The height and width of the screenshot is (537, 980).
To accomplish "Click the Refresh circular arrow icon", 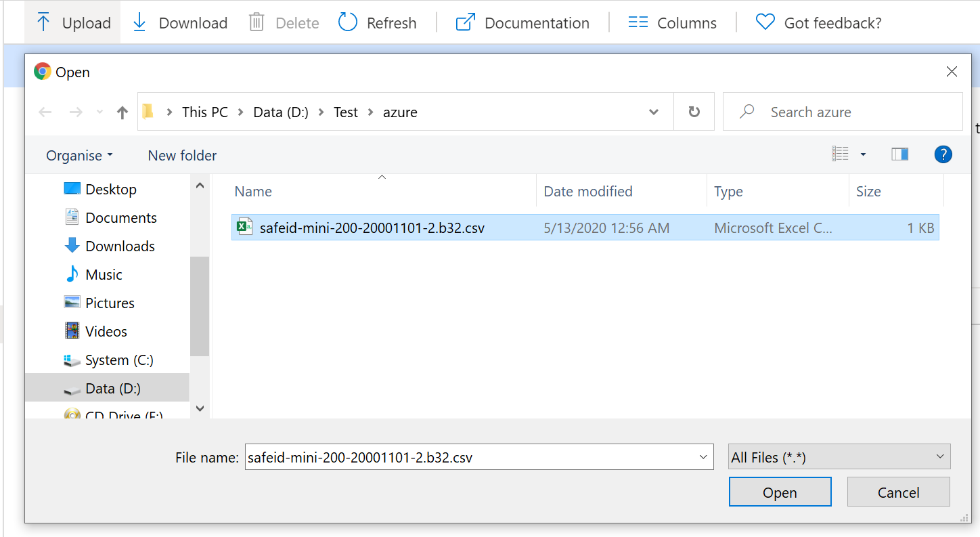I will point(348,22).
